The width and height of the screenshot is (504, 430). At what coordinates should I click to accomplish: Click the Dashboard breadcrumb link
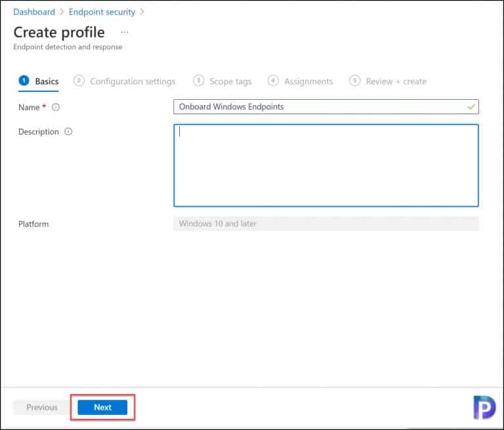tap(34, 12)
